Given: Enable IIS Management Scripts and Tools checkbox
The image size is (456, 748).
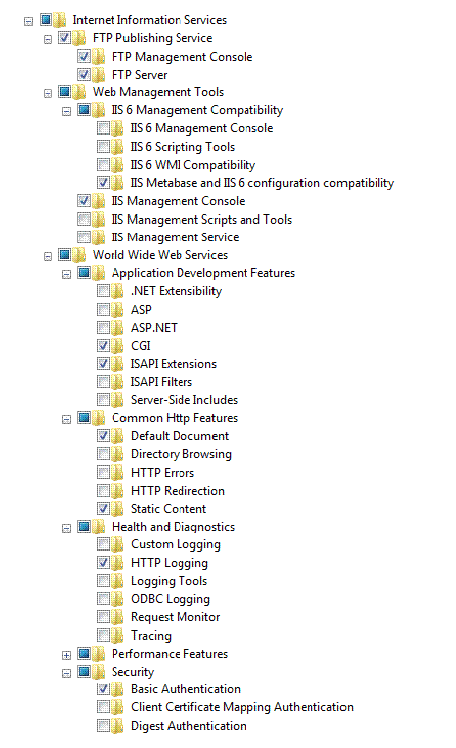Looking at the screenshot, I should pyautogui.click(x=84, y=219).
